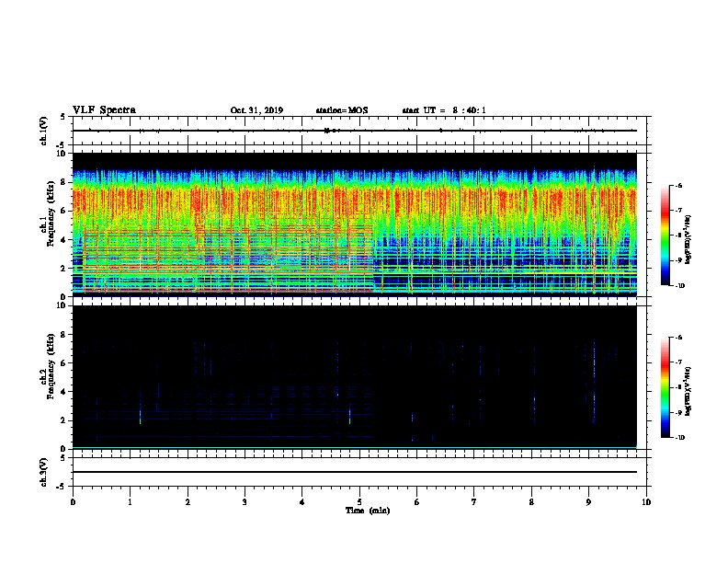Screen dimensions: 728x563
Task: Click the "station=MOS" header label
Action: pyautogui.click(x=342, y=110)
